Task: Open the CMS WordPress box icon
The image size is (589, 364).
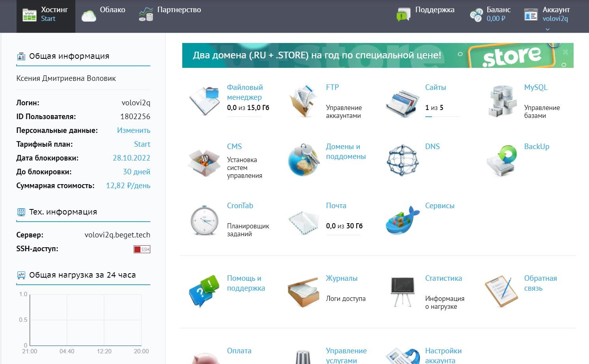Action: click(x=204, y=162)
